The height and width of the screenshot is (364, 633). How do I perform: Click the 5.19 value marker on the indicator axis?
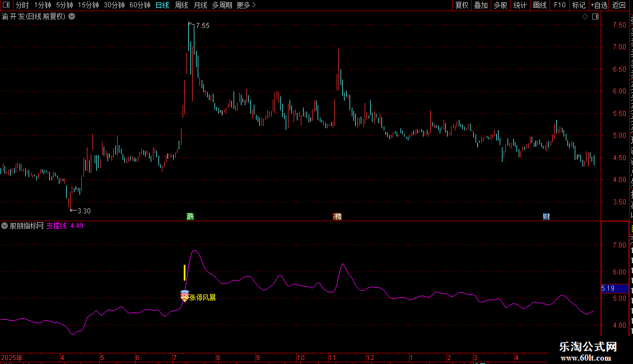point(615,288)
